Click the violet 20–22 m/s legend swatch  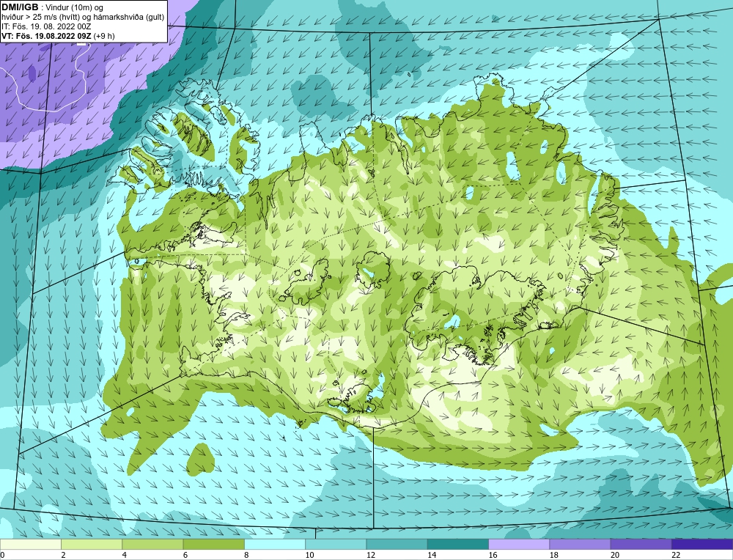point(641,544)
